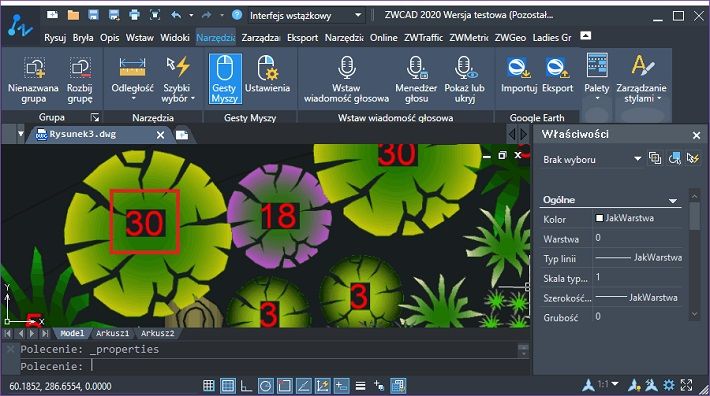This screenshot has width=710, height=396.
Task: Minimize the ribbon with the arrow button
Action: click(x=585, y=35)
